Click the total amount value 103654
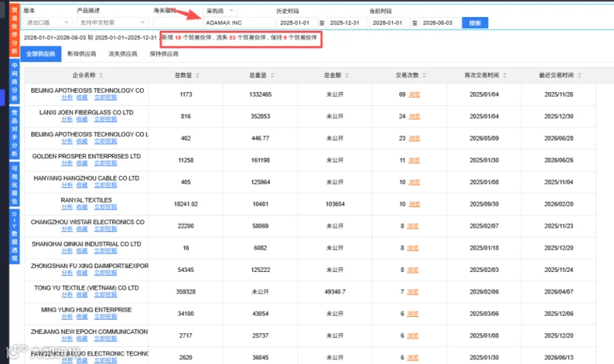 pos(335,204)
